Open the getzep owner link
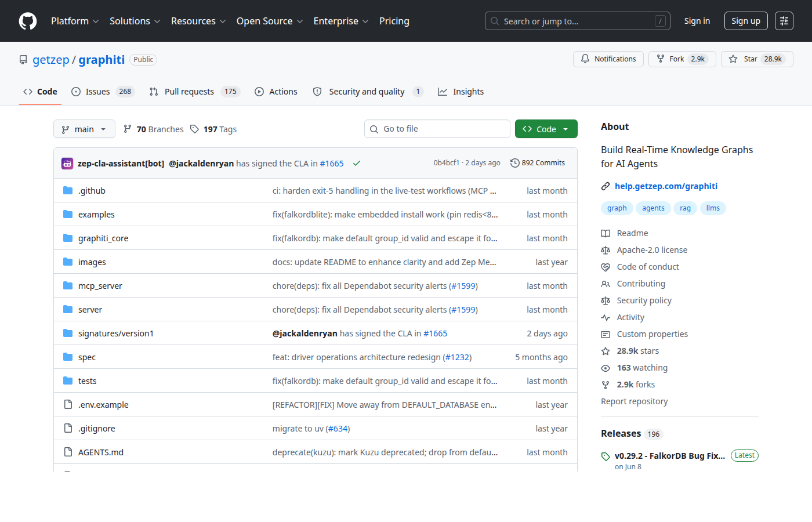The image size is (812, 522). pos(51,60)
